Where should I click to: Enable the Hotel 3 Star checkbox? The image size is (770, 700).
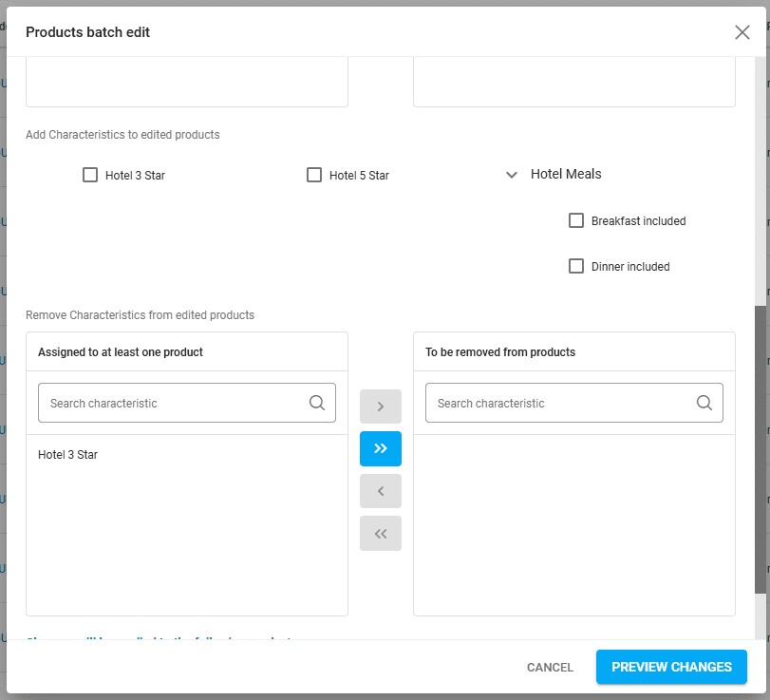pos(90,175)
